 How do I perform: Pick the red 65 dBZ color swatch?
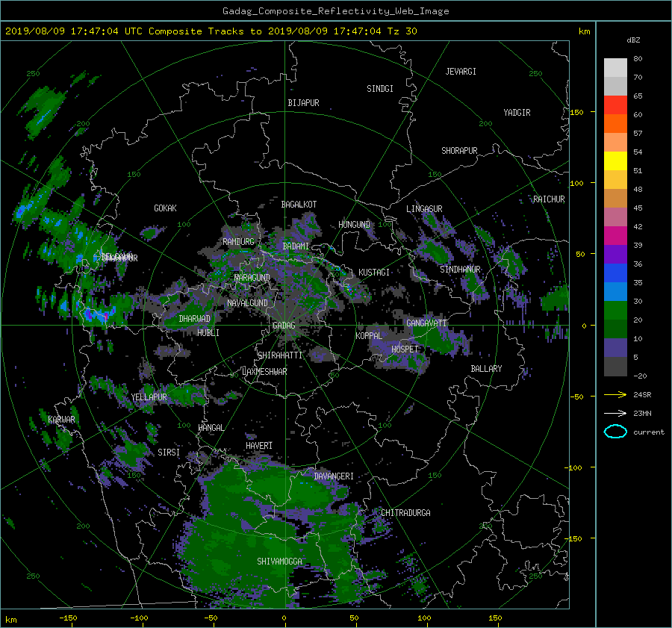(615, 105)
